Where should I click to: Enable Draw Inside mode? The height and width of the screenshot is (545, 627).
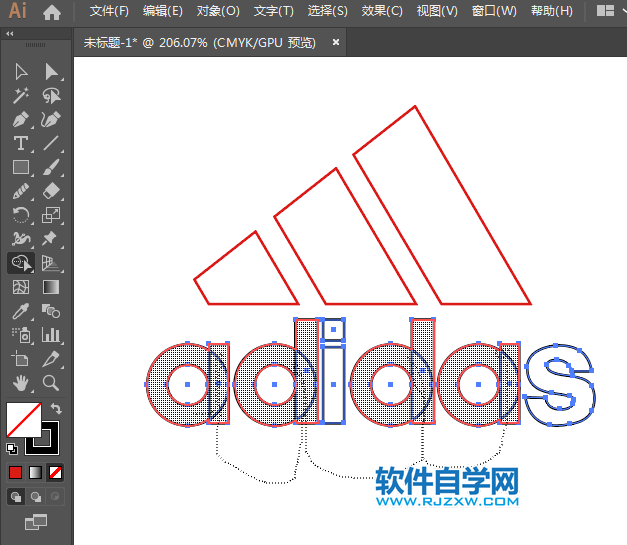(55, 497)
